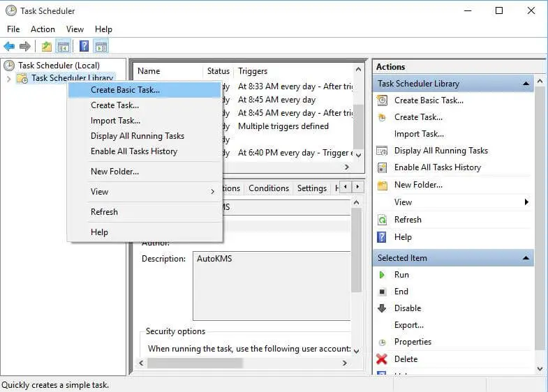Open the File menu
The height and width of the screenshot is (392, 548).
click(13, 29)
